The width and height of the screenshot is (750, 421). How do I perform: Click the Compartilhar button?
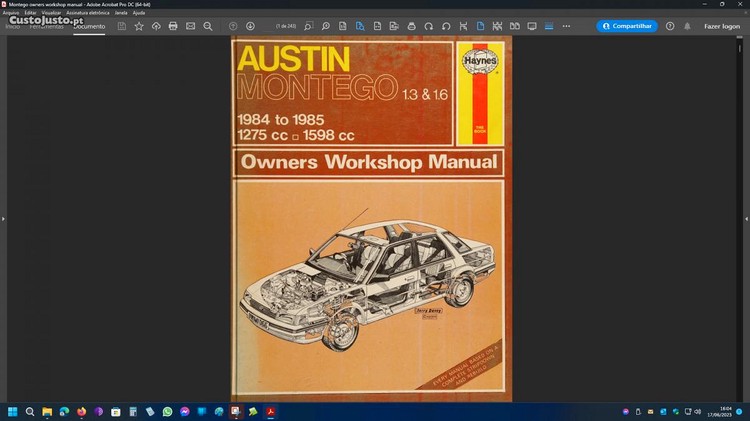pos(627,26)
